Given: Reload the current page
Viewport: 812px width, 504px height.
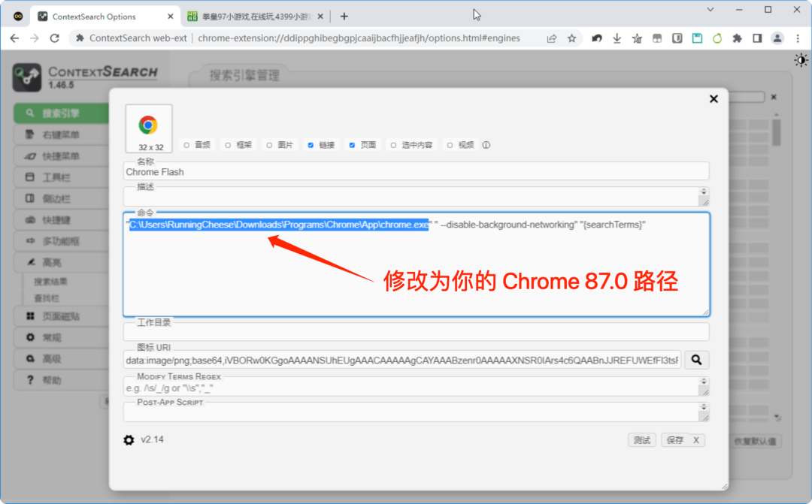Looking at the screenshot, I should tap(54, 38).
